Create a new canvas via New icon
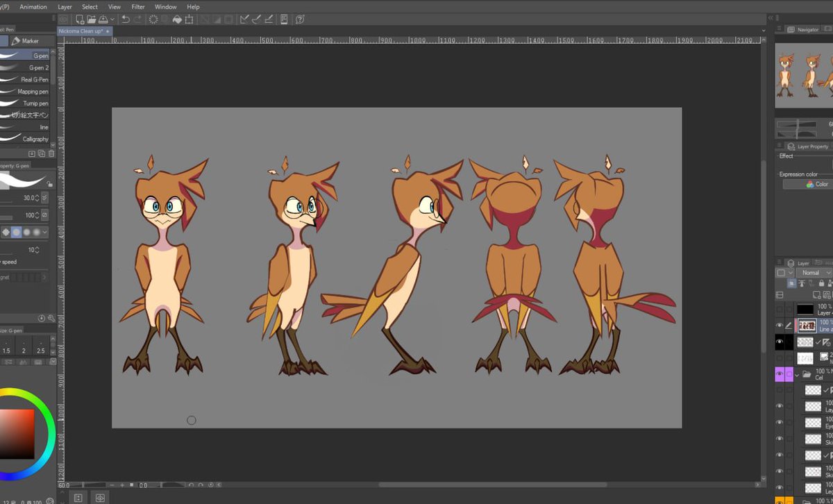833x504 pixels. pos(80,19)
